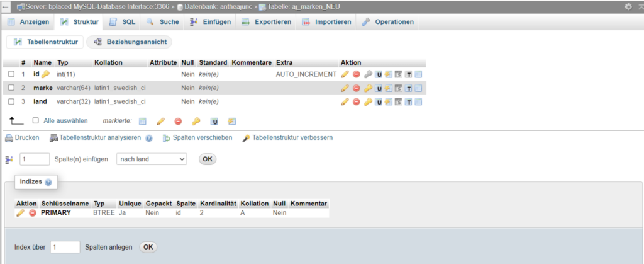Click the unique index icon for id column
Viewport: 644px width, 264px height.
click(379, 74)
